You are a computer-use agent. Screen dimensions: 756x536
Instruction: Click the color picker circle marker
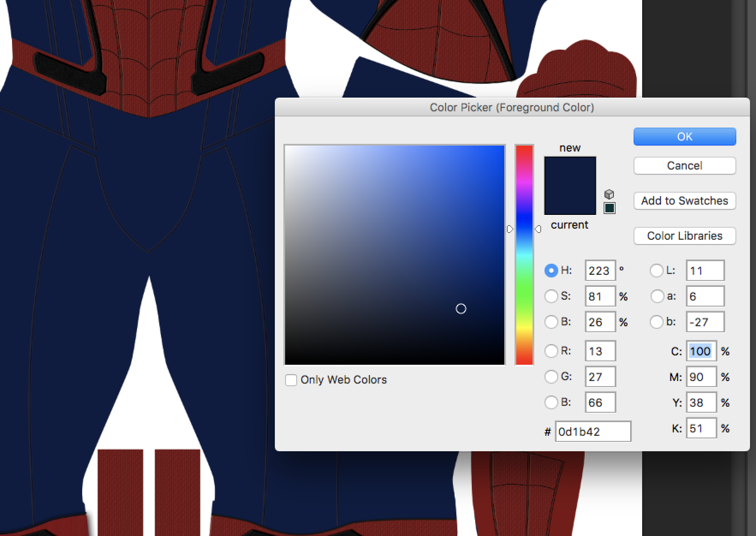pos(461,309)
